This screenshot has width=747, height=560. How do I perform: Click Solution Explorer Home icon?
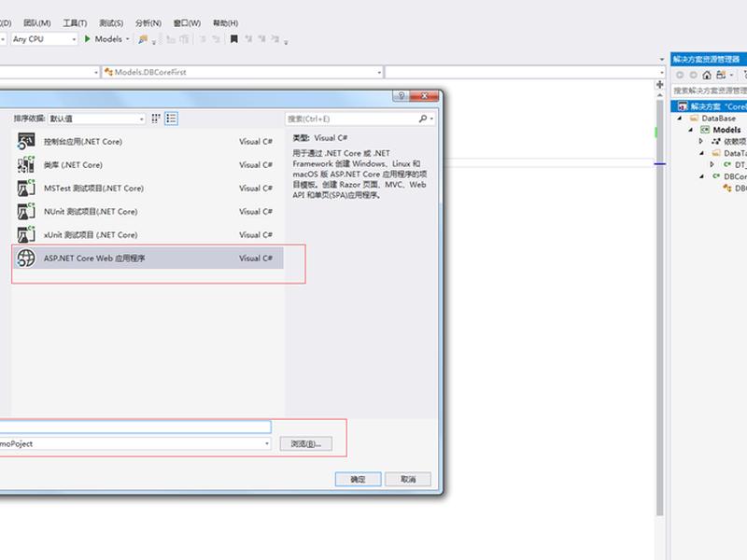click(x=707, y=75)
